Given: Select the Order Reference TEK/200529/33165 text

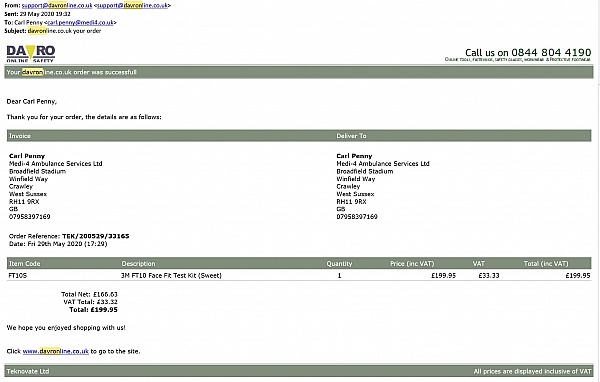Looking at the screenshot, I should pos(69,236).
